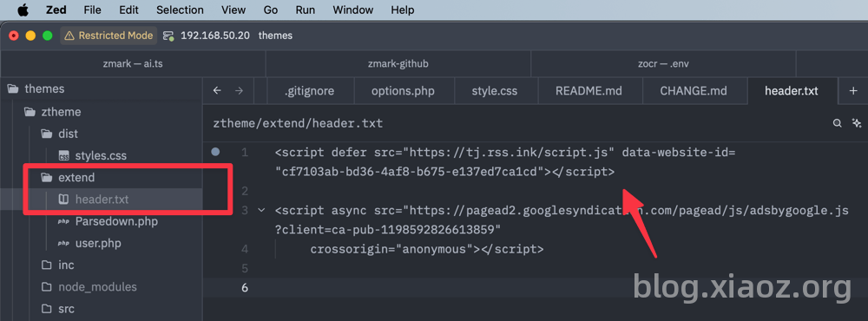The width and height of the screenshot is (868, 321).
Task: Collapse the themes root folder
Action: point(102,89)
